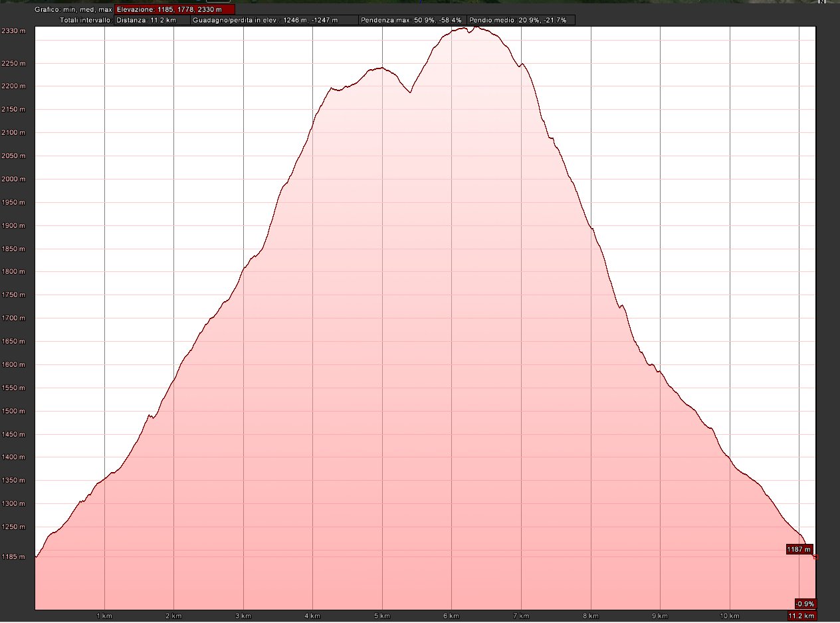
Task: Click the 1 km x-axis label
Action: (x=104, y=616)
